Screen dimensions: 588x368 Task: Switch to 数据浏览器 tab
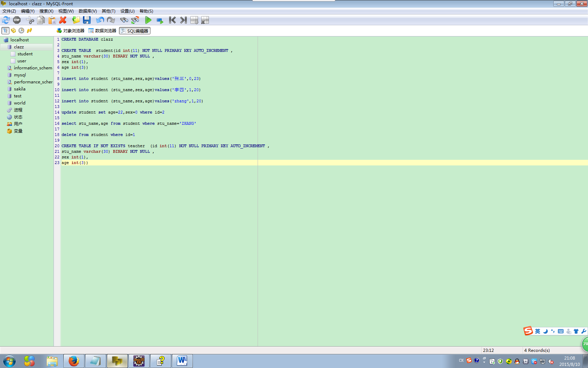coord(102,31)
